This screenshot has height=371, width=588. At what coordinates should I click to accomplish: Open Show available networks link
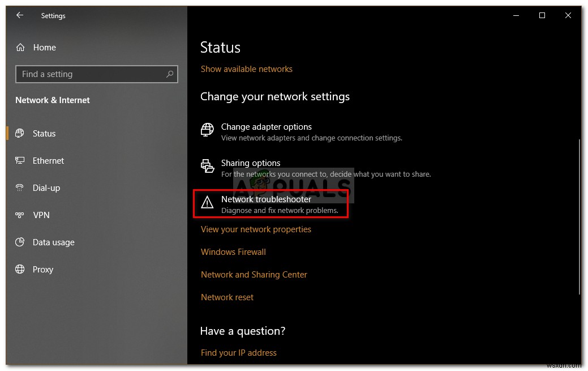[x=247, y=69]
